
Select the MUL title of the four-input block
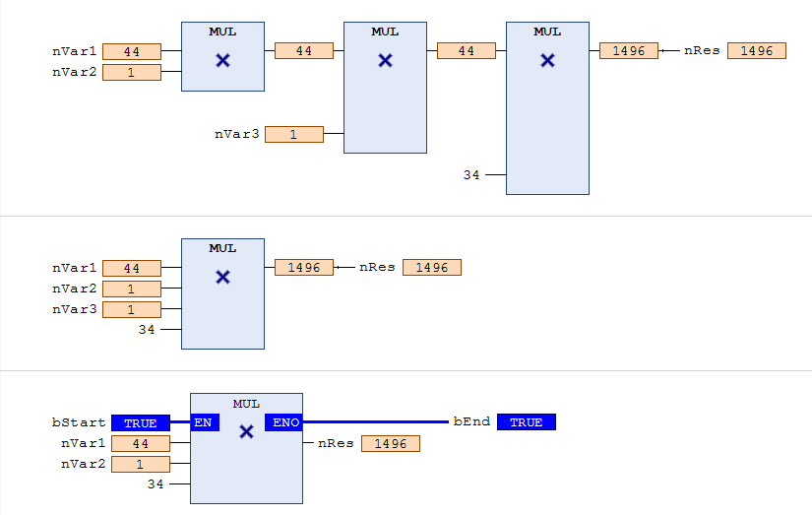pos(222,248)
